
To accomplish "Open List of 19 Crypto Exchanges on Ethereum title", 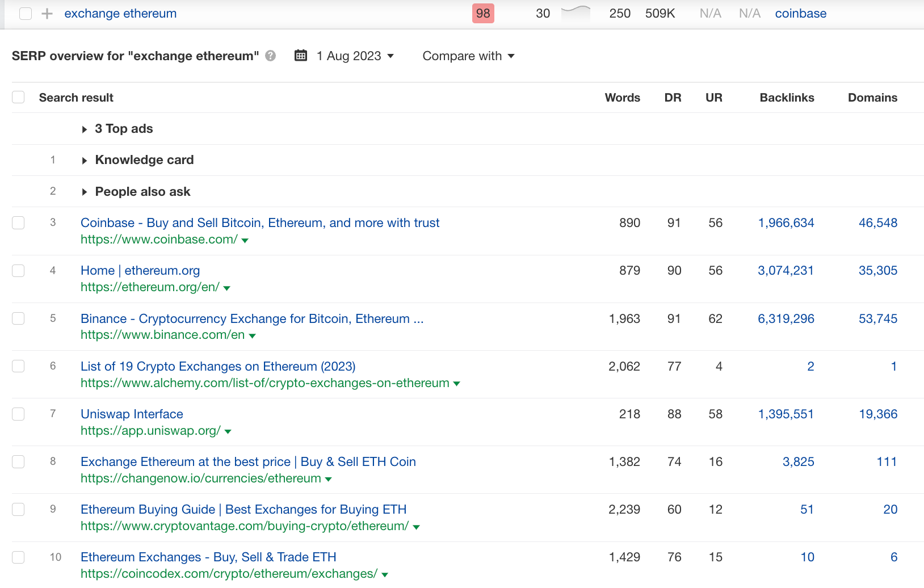I will click(x=218, y=366).
